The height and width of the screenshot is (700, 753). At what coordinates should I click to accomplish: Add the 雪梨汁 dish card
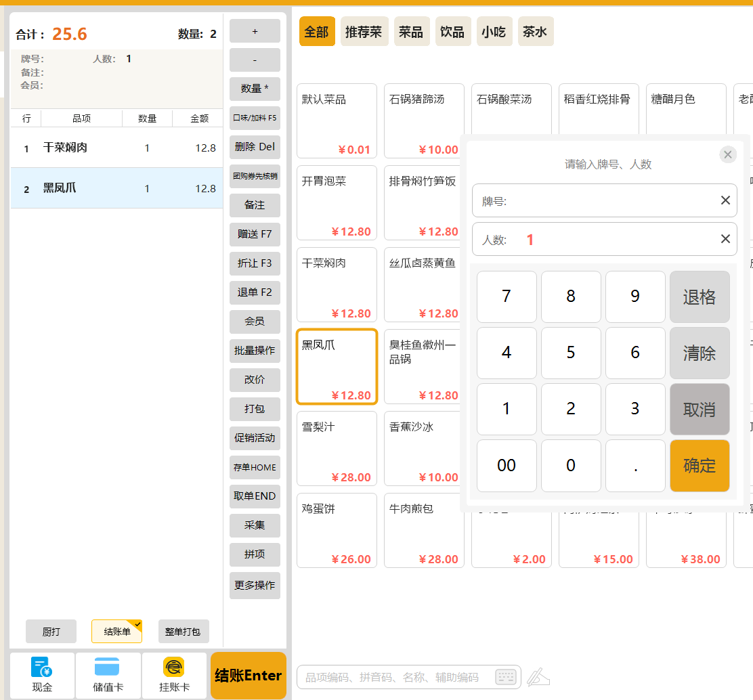(x=337, y=449)
